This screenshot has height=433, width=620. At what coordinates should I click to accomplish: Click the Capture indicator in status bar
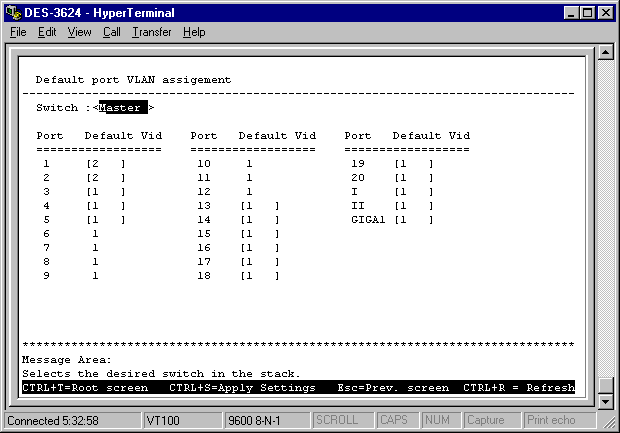pyautogui.click(x=486, y=420)
